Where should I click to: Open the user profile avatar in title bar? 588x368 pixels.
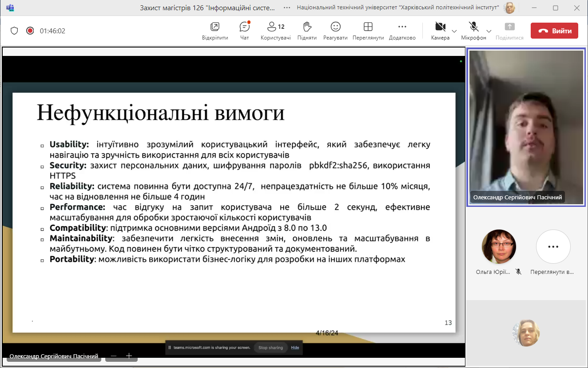509,8
